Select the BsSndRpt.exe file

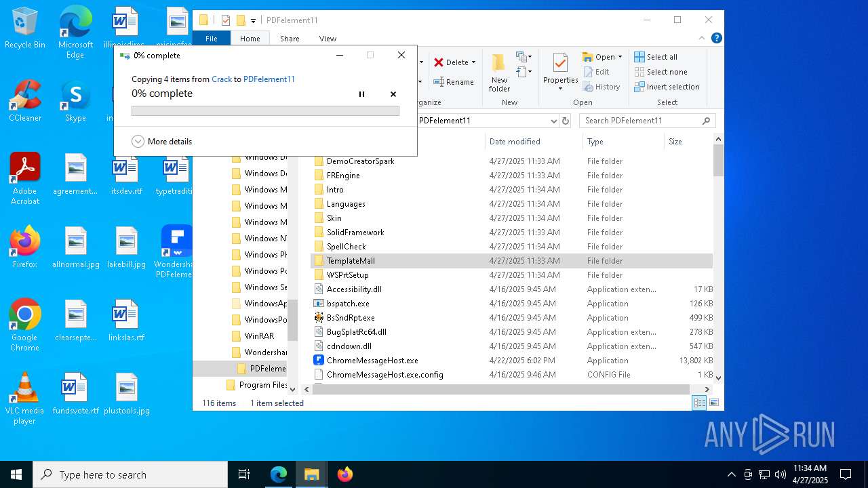coord(351,318)
